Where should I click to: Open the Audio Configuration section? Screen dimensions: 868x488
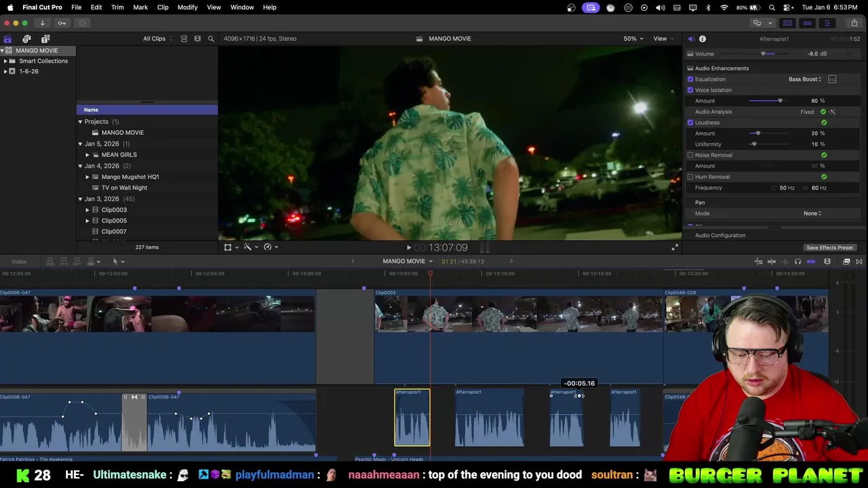(720, 235)
